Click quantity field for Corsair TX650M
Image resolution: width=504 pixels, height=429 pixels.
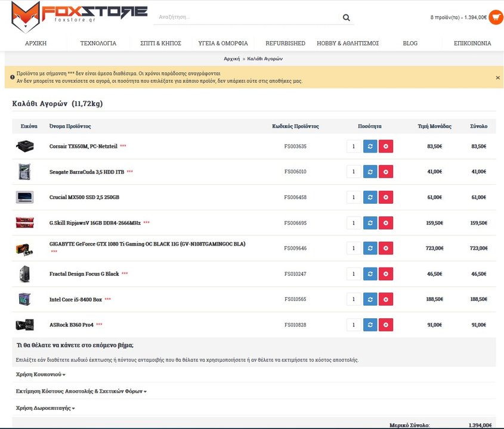tap(354, 146)
